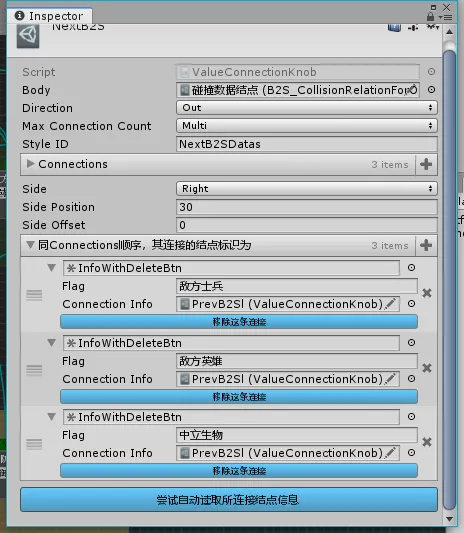
Task: Remove the 敌方士兵 entry with X icon
Action: tap(427, 293)
